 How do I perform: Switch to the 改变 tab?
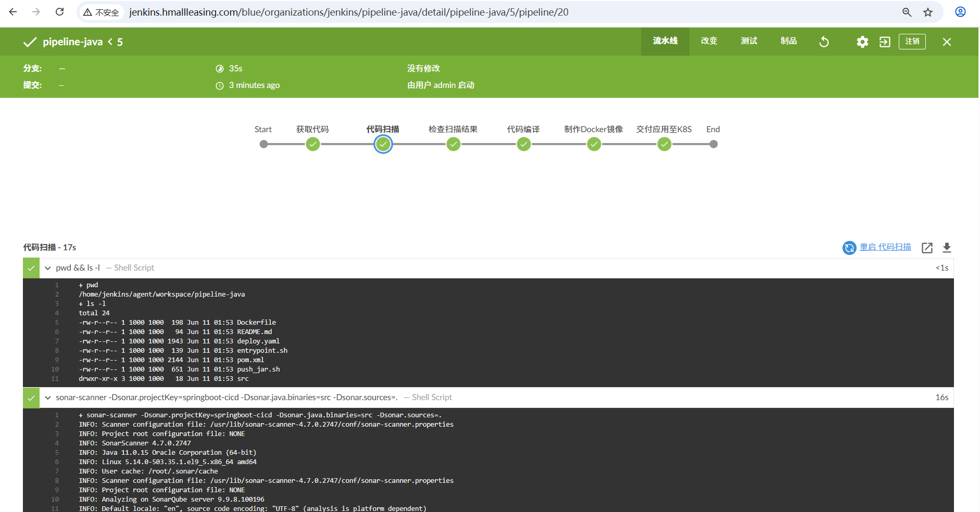click(709, 41)
